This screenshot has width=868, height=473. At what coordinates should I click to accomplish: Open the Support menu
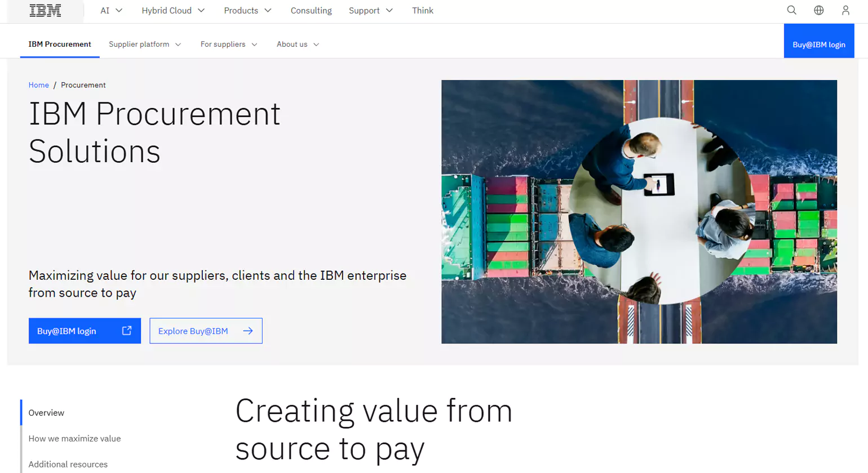coord(371,11)
